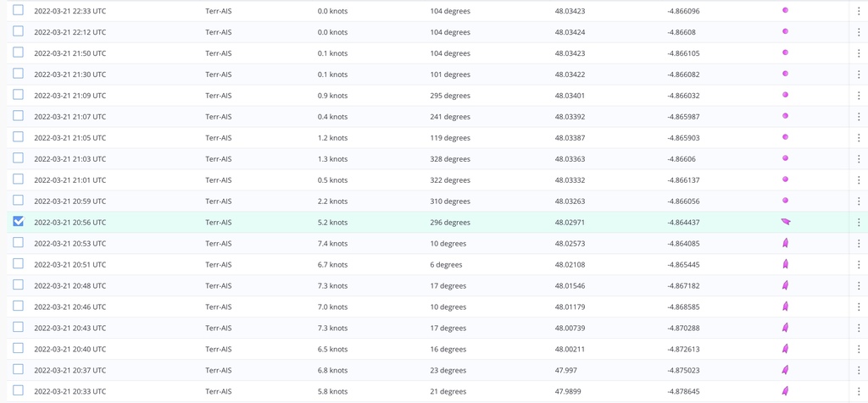Open row actions for 21:07 UTC position
868x403 pixels.
(x=859, y=117)
